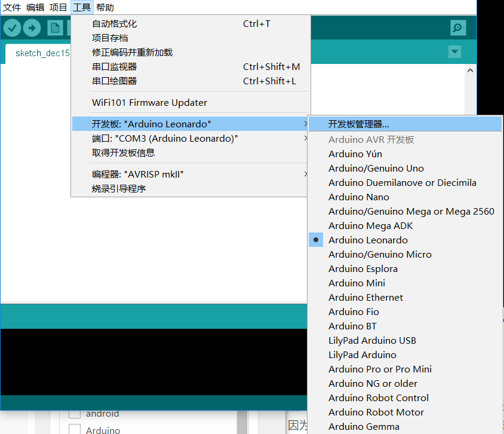The height and width of the screenshot is (434, 504).
Task: Open 串口绘图器 from the tools menu
Action: (190, 81)
